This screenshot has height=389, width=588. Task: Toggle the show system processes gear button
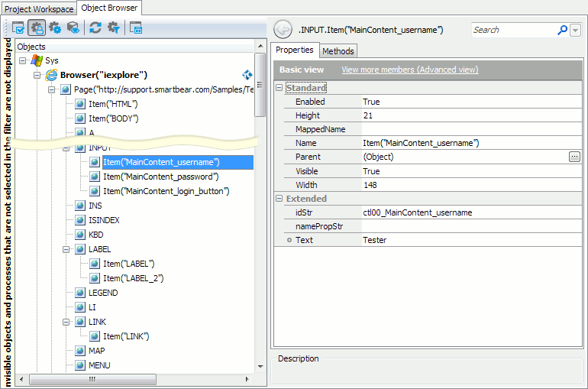coord(55,28)
